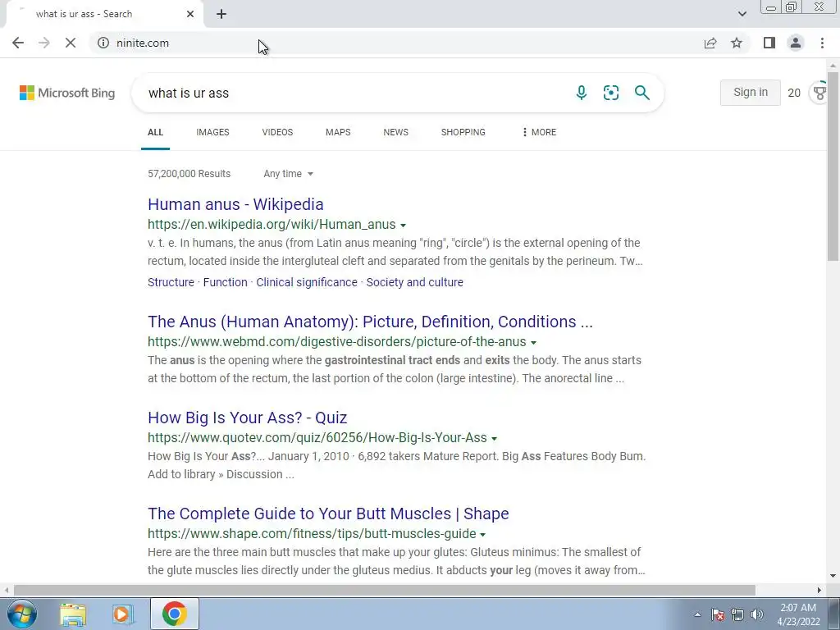
Task: Open the Human anus - Wikipedia result
Action: tap(235, 204)
